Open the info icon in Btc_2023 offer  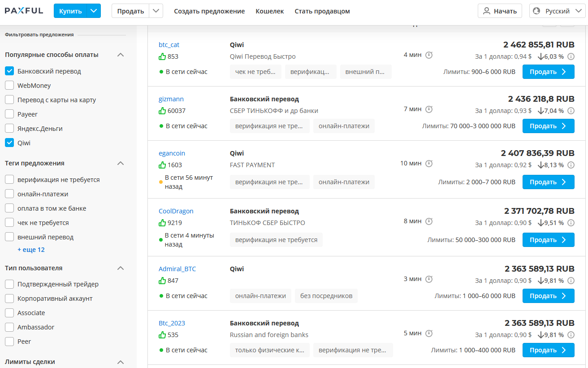coord(571,335)
